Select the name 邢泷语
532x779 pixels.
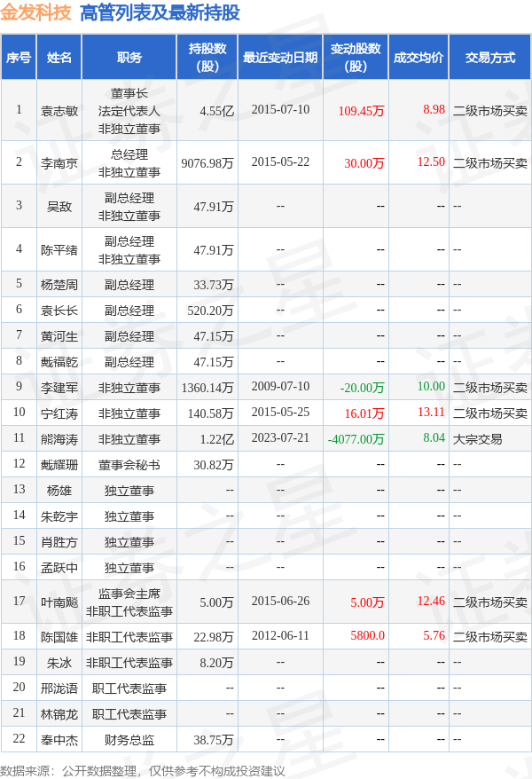pyautogui.click(x=59, y=689)
